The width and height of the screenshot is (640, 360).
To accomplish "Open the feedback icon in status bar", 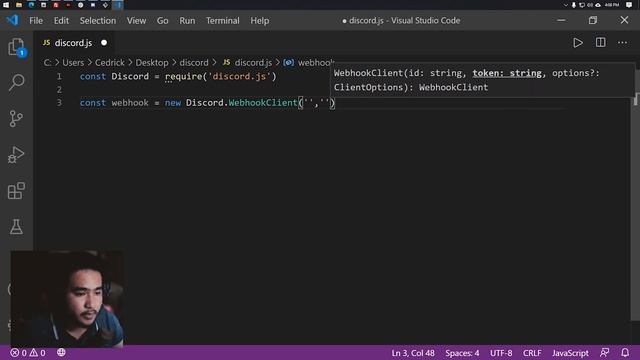I will [x=604, y=353].
